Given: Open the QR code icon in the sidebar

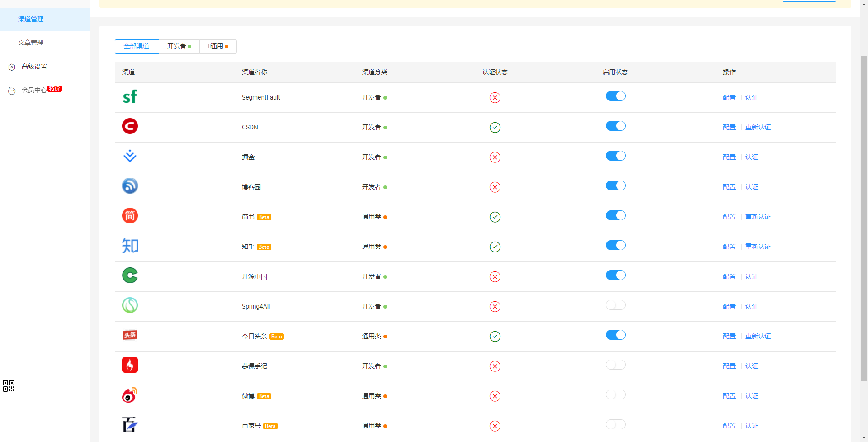Looking at the screenshot, I should [x=9, y=386].
